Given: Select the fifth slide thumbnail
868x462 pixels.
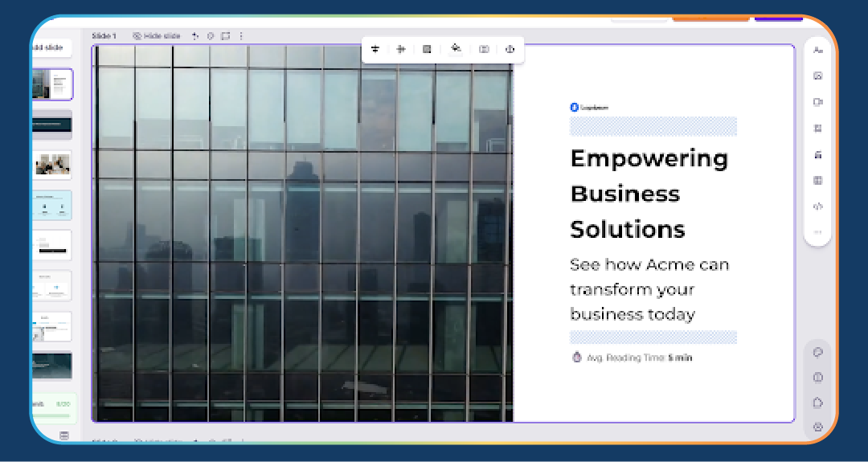Looking at the screenshot, I should point(52,245).
